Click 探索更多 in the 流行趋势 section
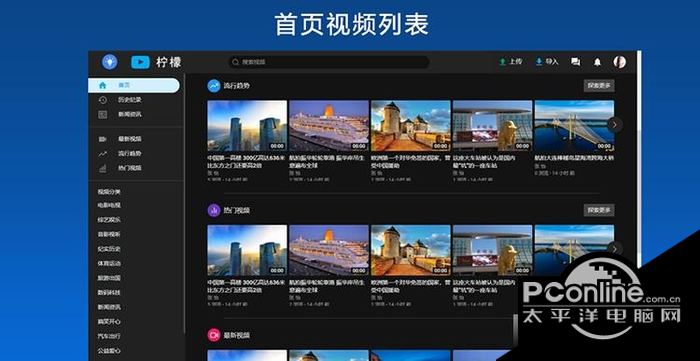700x361 pixels. (x=599, y=86)
